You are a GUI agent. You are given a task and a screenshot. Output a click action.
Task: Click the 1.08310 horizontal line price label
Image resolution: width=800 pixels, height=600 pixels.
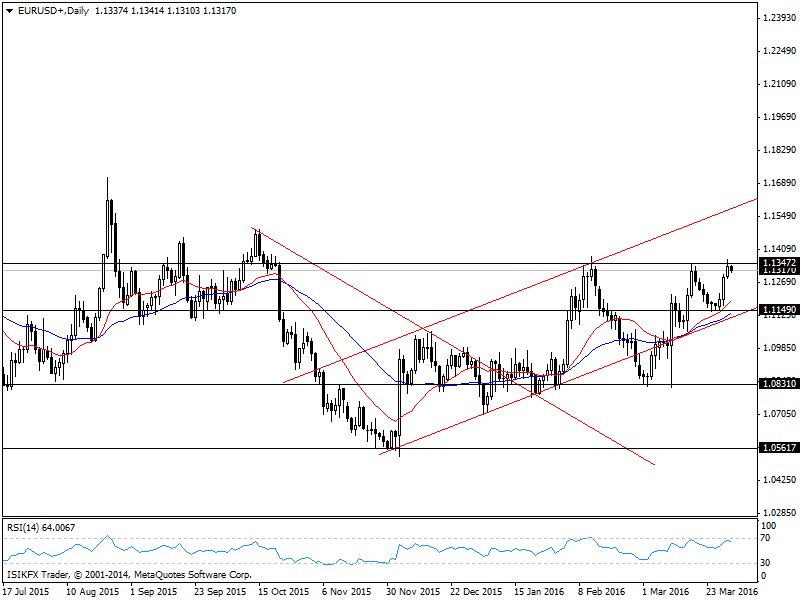[x=779, y=383]
